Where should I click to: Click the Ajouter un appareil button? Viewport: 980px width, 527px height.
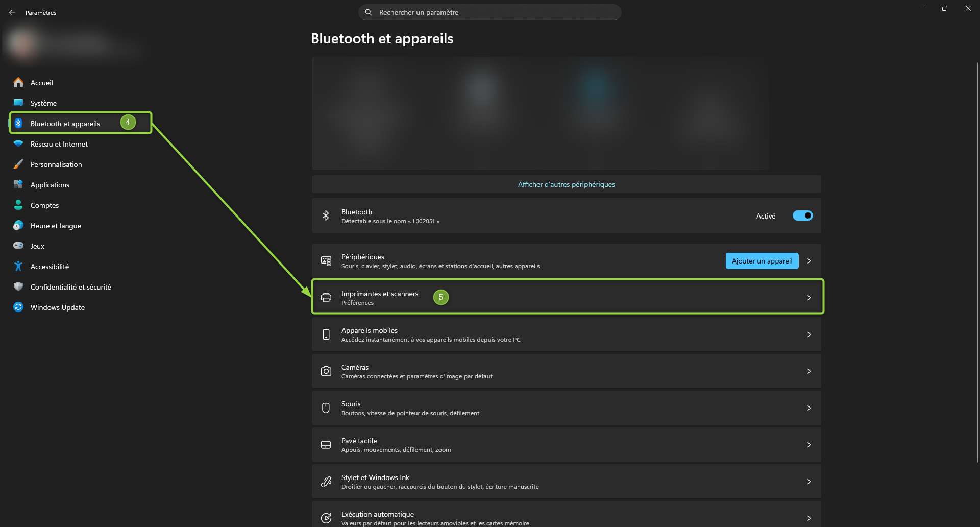[x=762, y=261]
